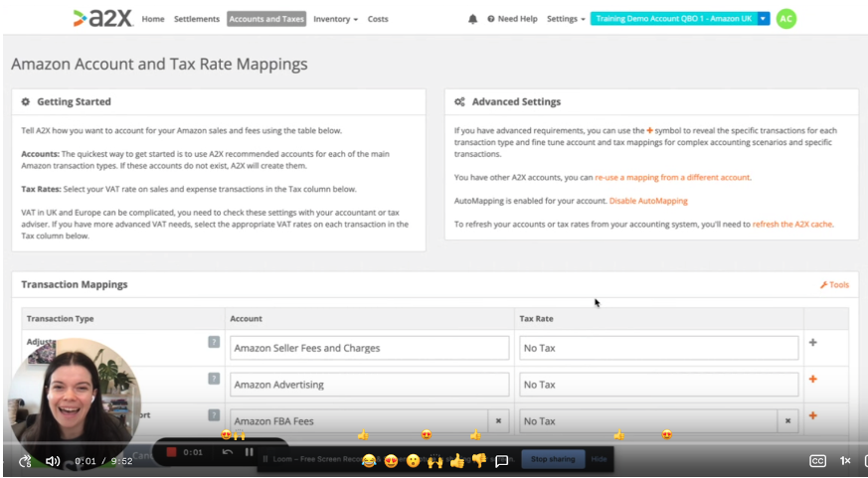
Task: Click the help icon for the Amazon FBA Fees row
Action: pyautogui.click(x=214, y=415)
